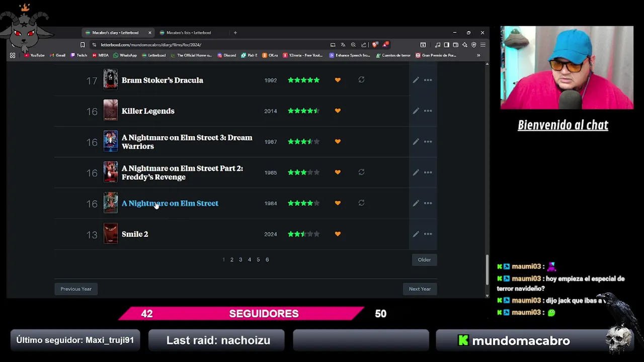This screenshot has width=644, height=362.
Task: Click the star rating for Bram Stoker's Dracula
Action: (303, 80)
